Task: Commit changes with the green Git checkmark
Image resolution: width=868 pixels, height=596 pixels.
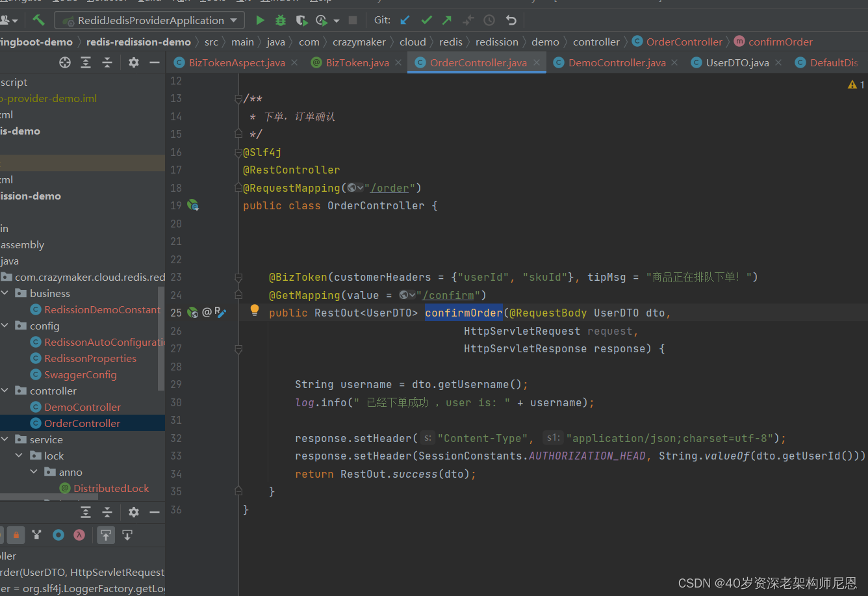Action: 426,20
